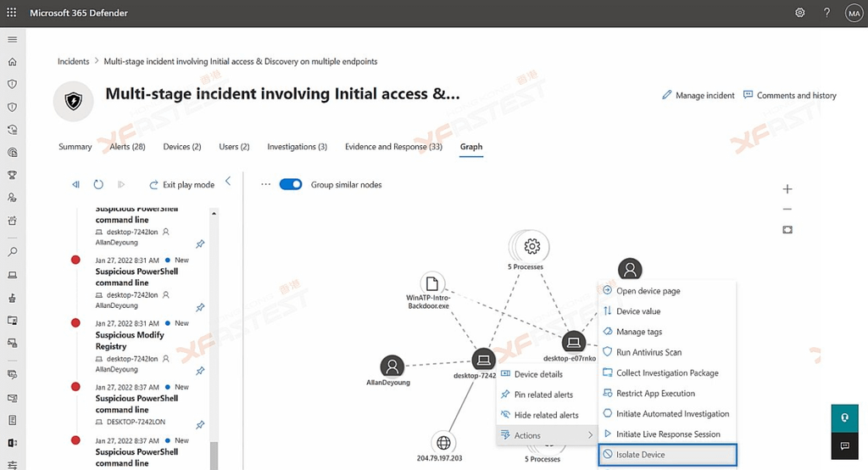Open the teal help widget button

point(845,418)
